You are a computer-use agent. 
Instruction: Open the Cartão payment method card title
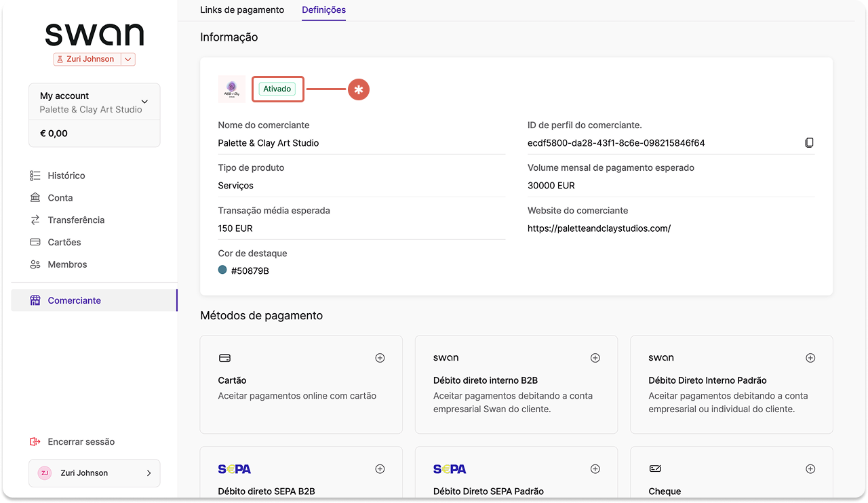click(x=233, y=380)
